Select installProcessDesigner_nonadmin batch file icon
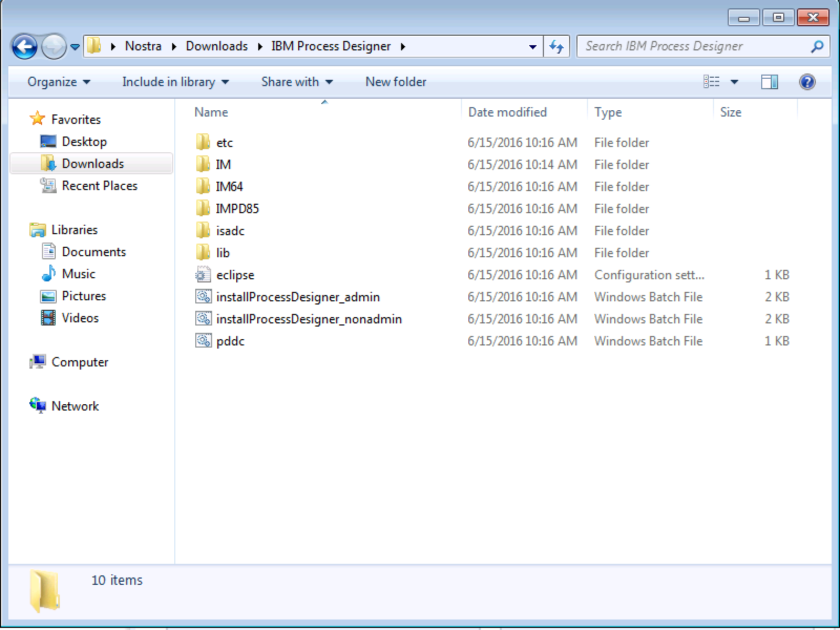 (x=203, y=319)
